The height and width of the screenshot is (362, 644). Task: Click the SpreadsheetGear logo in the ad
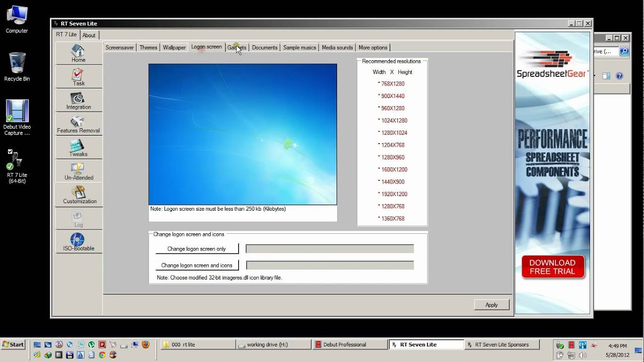pos(552,64)
